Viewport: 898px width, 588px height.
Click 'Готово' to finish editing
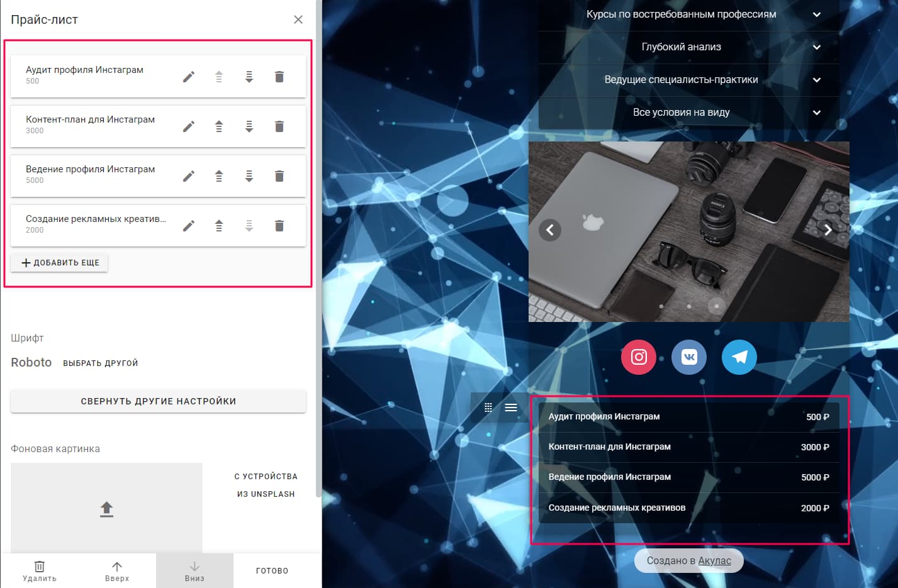point(272,571)
